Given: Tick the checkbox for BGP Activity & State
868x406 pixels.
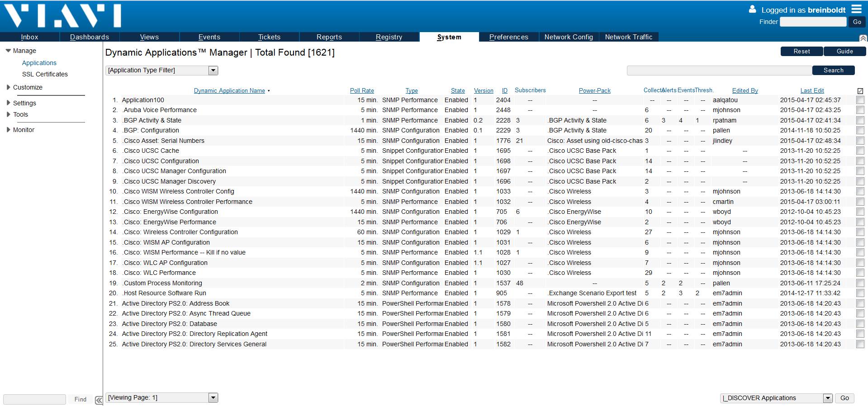Looking at the screenshot, I should tap(860, 120).
